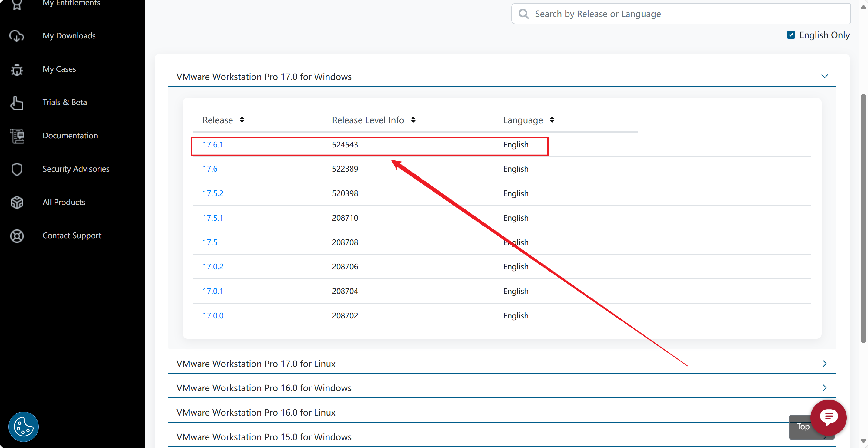Click the My Downloads cloud icon
This screenshot has width=868, height=448.
(x=16, y=36)
